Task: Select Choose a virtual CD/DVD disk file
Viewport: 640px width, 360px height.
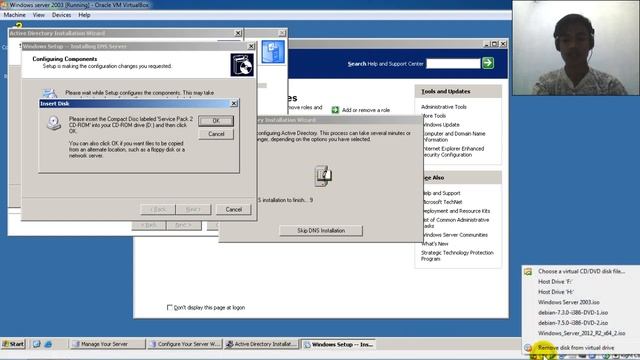Action: point(581,271)
